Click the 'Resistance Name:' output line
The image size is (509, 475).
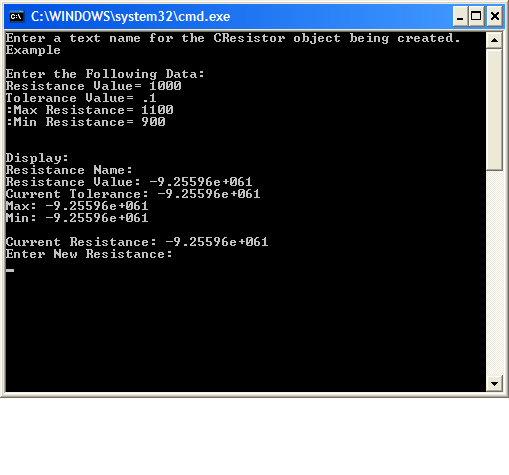69,170
